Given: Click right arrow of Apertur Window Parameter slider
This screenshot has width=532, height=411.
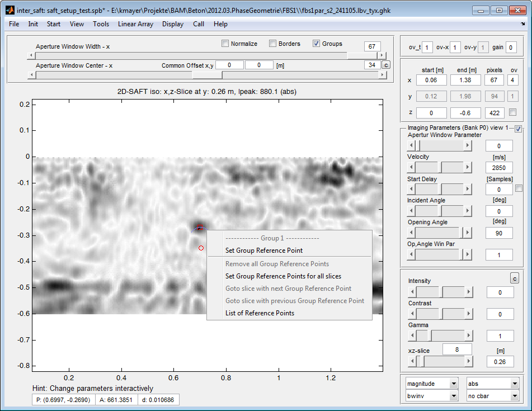Looking at the screenshot, I should coord(468,145).
